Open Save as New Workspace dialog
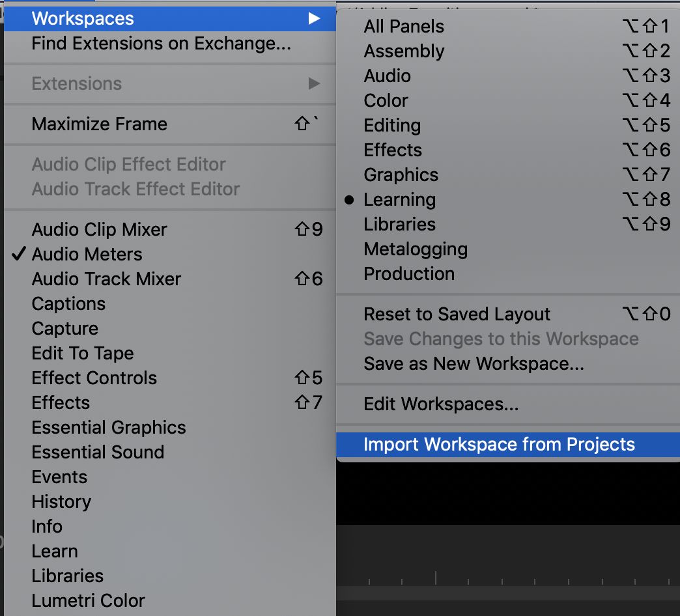 tap(474, 363)
